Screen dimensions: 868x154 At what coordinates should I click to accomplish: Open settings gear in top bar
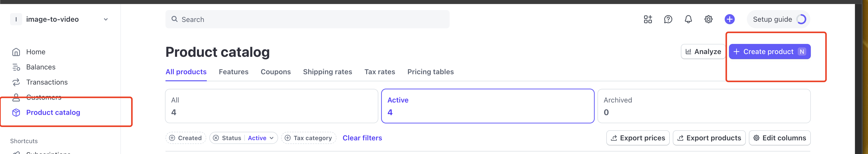click(708, 20)
